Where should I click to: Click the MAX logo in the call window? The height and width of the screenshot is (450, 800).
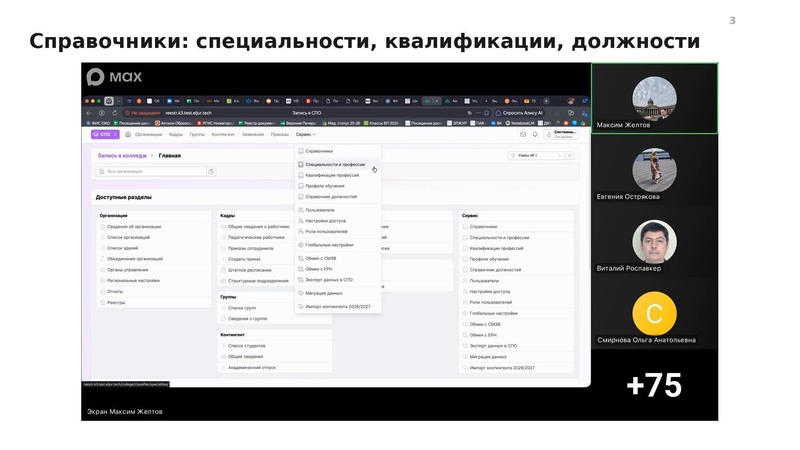point(114,77)
